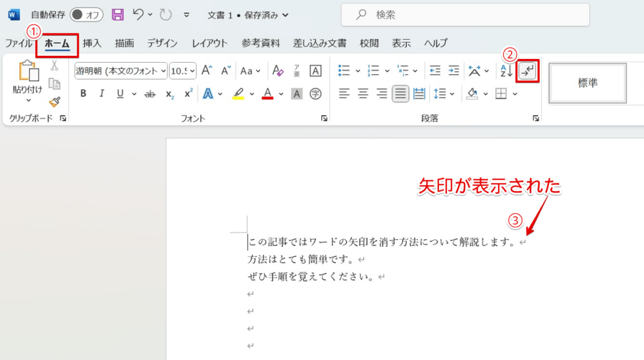Apply paragraph shading fill color

pos(472,94)
